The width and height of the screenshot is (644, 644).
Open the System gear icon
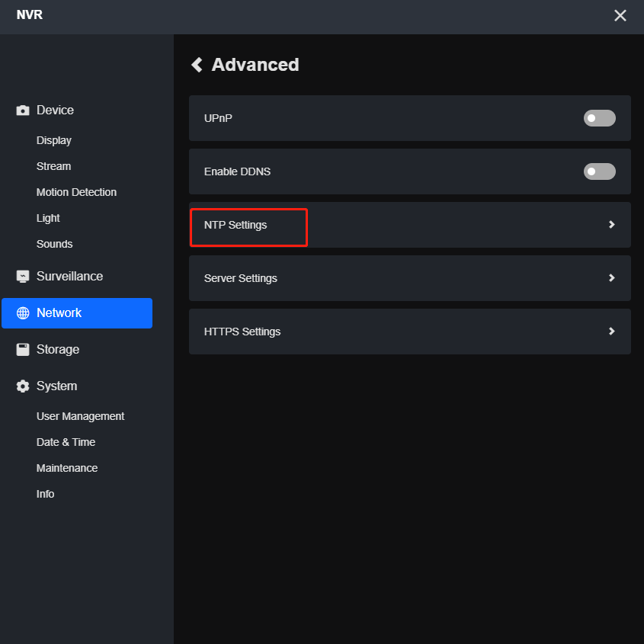coord(22,386)
